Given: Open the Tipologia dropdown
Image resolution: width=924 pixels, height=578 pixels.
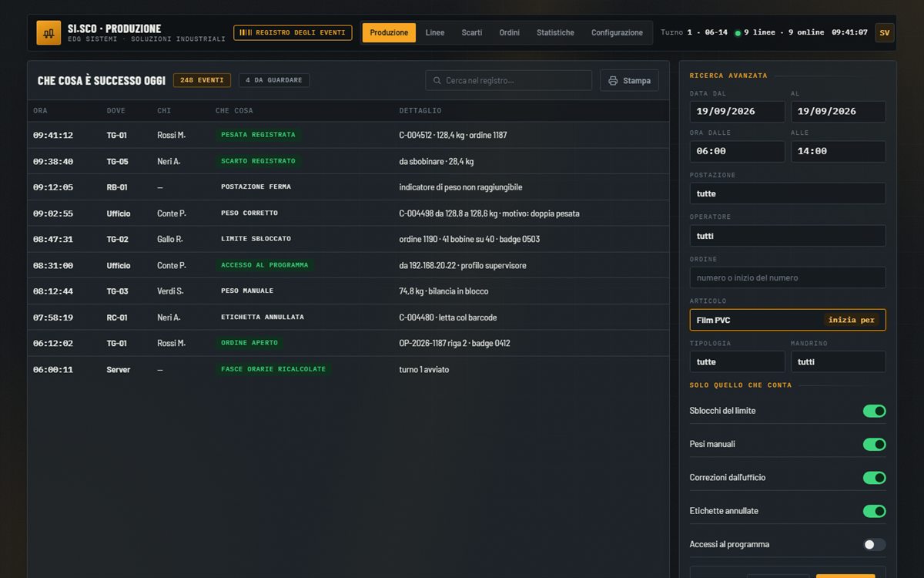Looking at the screenshot, I should pos(738,362).
